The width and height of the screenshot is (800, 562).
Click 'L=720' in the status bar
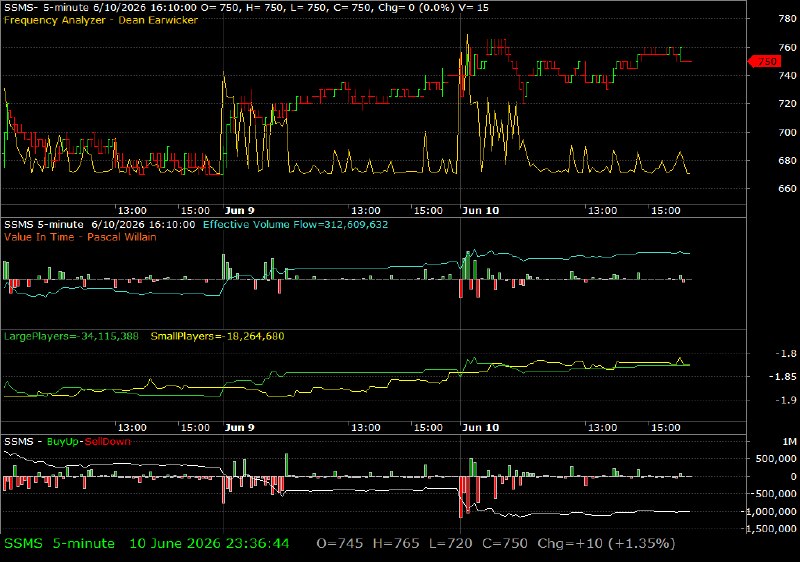point(451,544)
